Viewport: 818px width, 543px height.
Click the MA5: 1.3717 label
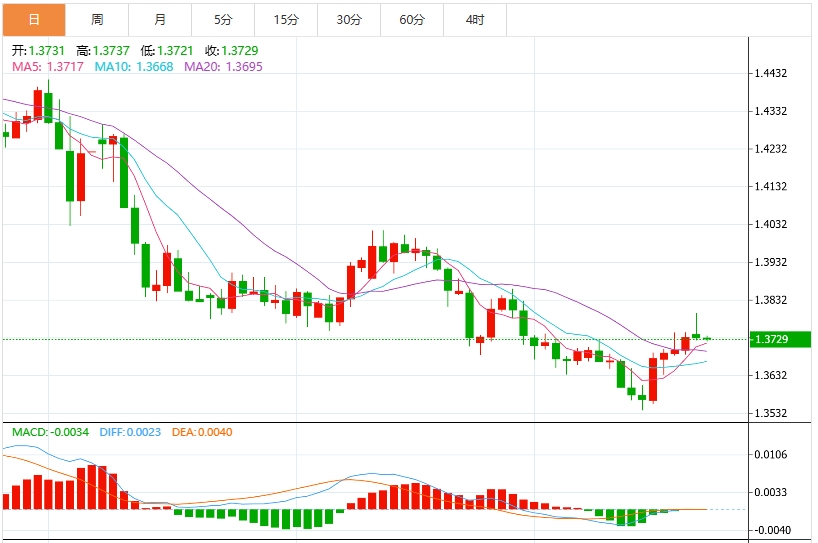pos(48,67)
